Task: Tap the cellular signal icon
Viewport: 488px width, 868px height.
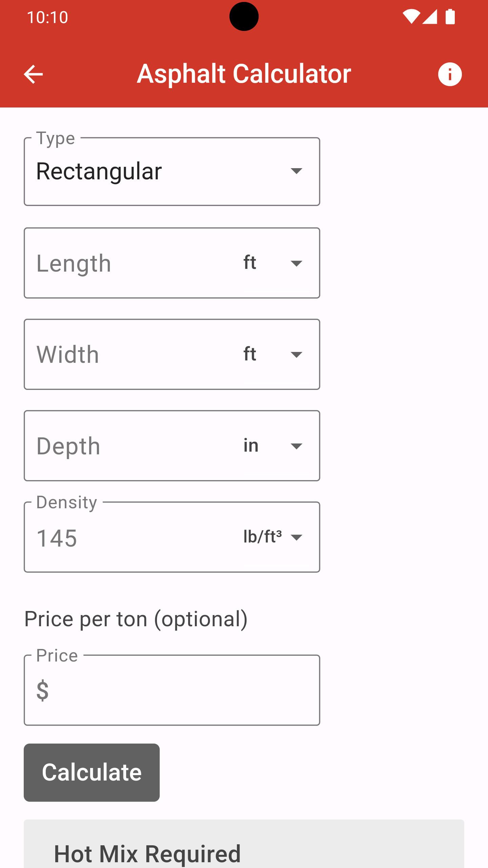Action: click(x=430, y=17)
